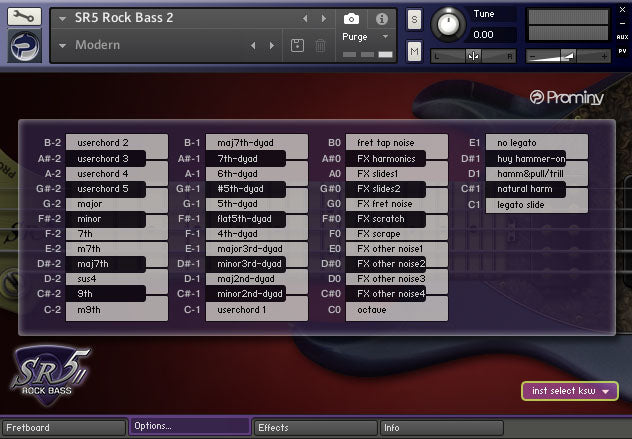Viewport: 632px width, 439px height.
Task: Select the FX harmonics keyswitch A#0
Action: pyautogui.click(x=385, y=158)
